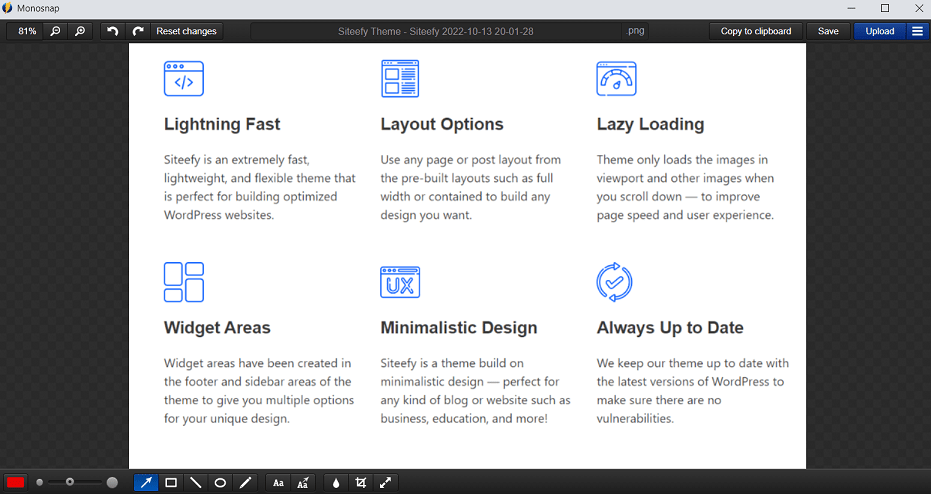Click the Zoom in magnifier
Viewport: 931px width, 494px height.
80,31
